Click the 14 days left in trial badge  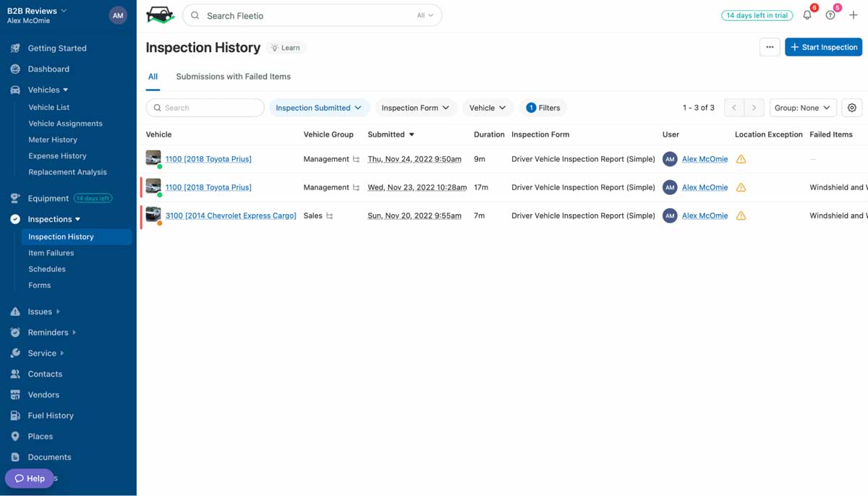coord(757,14)
